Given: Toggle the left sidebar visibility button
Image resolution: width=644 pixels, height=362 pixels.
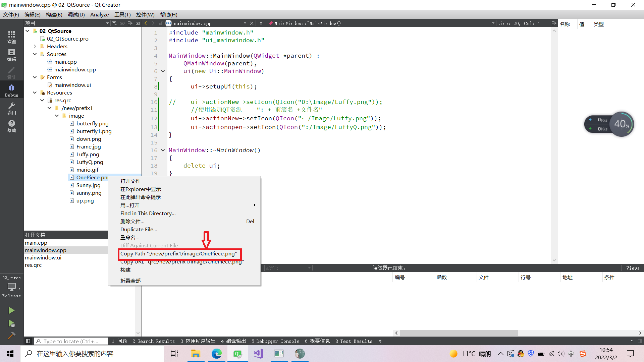Looking at the screenshot, I should point(28,341).
